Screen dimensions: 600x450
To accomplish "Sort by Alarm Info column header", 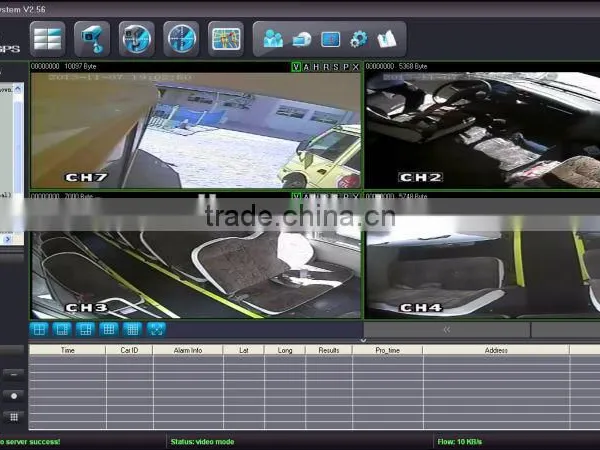I will point(188,350).
